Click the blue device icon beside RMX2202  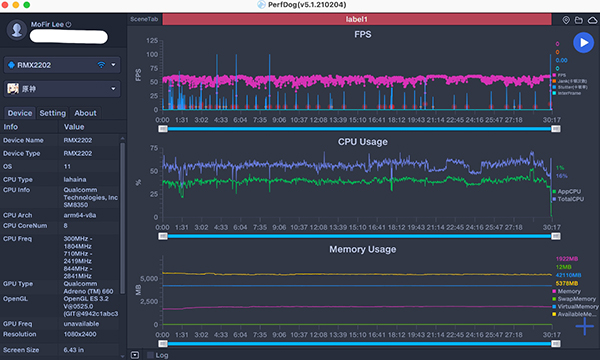pyautogui.click(x=11, y=65)
